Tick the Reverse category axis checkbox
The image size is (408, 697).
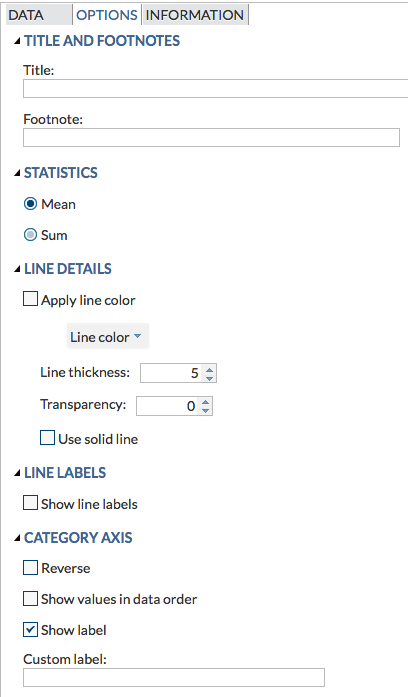30,568
